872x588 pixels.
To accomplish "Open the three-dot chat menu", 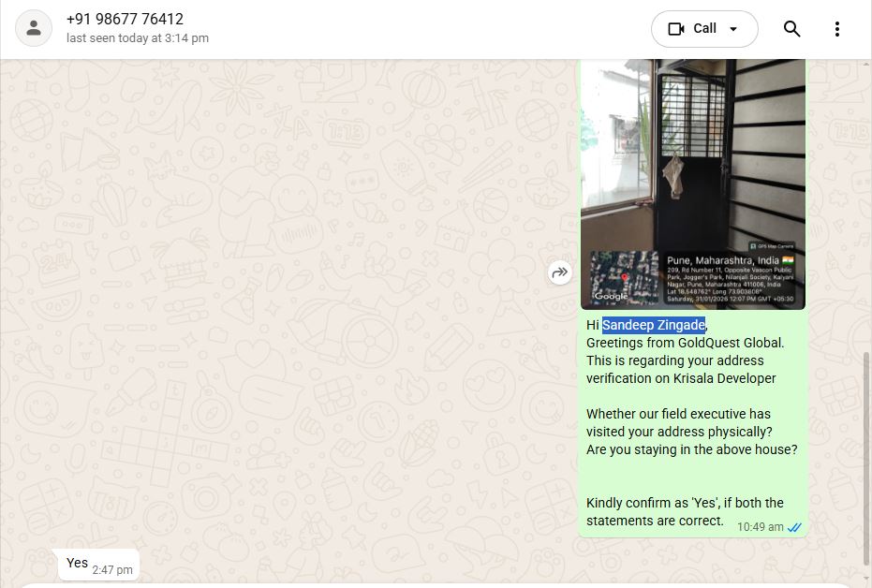I will tap(837, 29).
